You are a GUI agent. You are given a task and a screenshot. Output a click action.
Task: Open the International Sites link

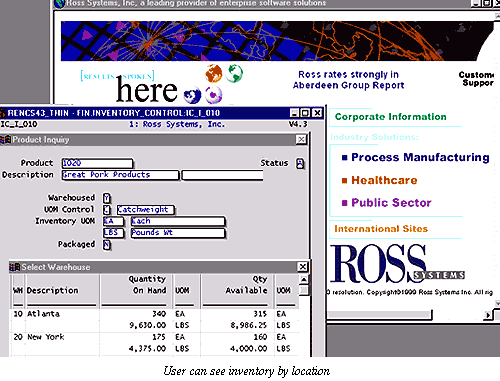[381, 229]
